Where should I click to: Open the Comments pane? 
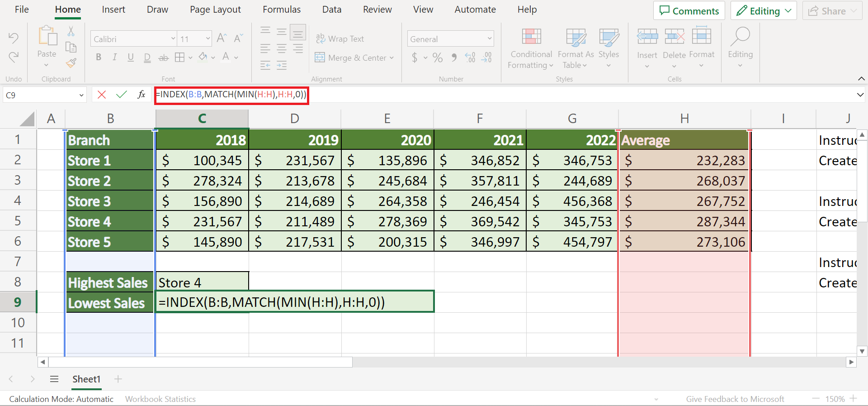pos(689,11)
